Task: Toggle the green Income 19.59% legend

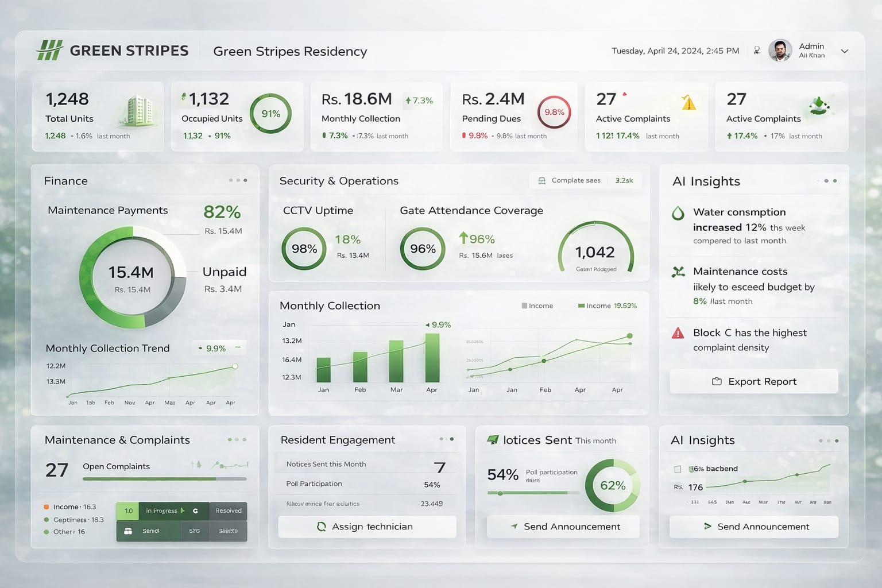Action: tap(607, 305)
